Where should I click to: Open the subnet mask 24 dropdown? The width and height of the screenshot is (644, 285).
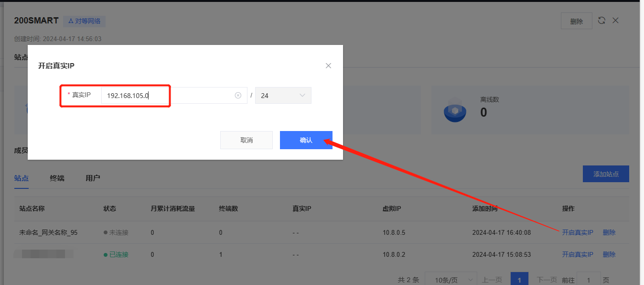point(283,96)
